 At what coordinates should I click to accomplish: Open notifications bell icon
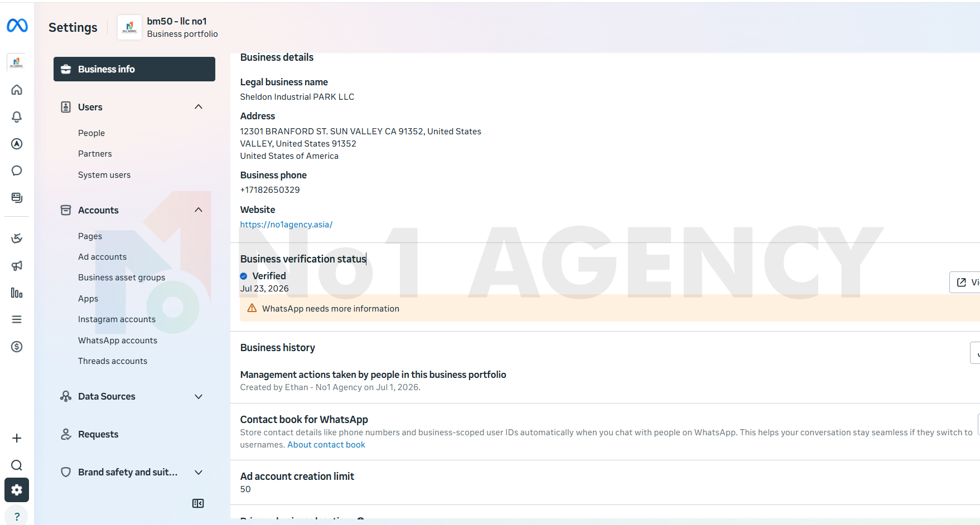click(17, 117)
